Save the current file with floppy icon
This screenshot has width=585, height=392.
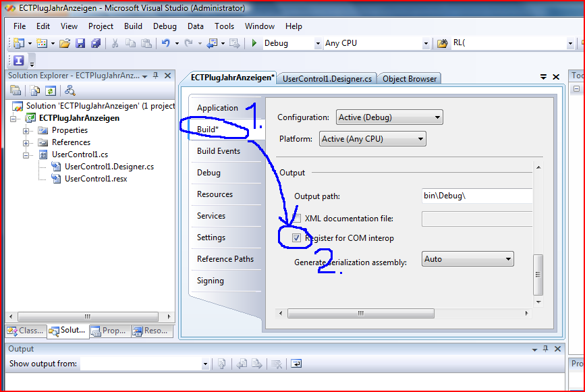pyautogui.click(x=80, y=43)
